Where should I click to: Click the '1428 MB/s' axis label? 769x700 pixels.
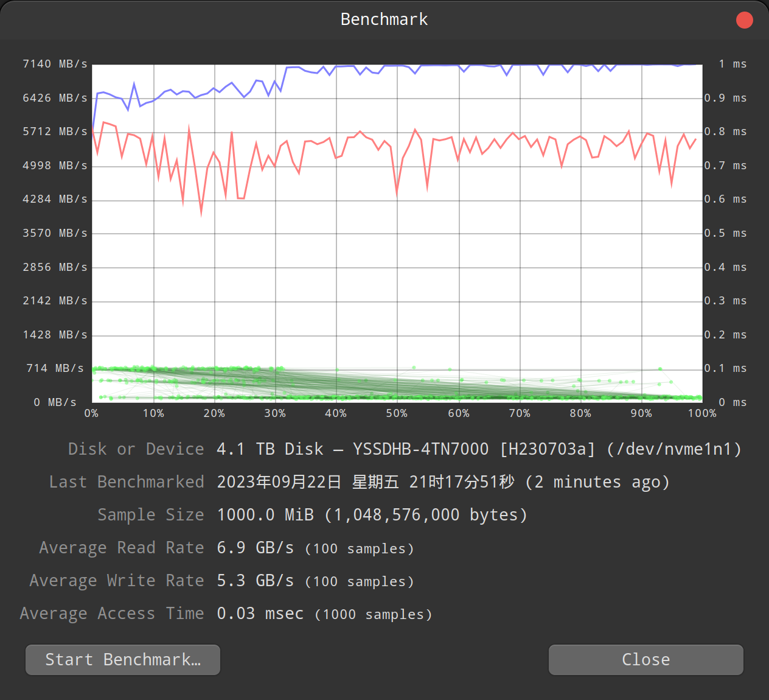click(x=55, y=335)
